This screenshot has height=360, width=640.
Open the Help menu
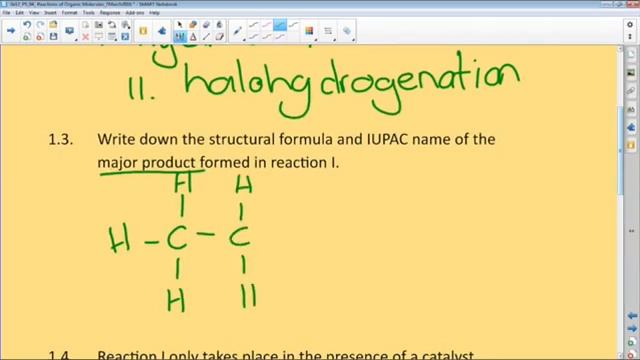[x=154, y=13]
